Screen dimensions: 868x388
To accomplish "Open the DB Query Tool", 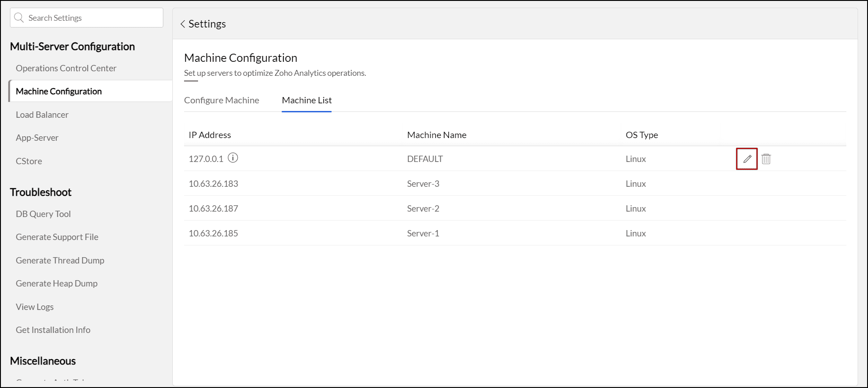I will (43, 214).
